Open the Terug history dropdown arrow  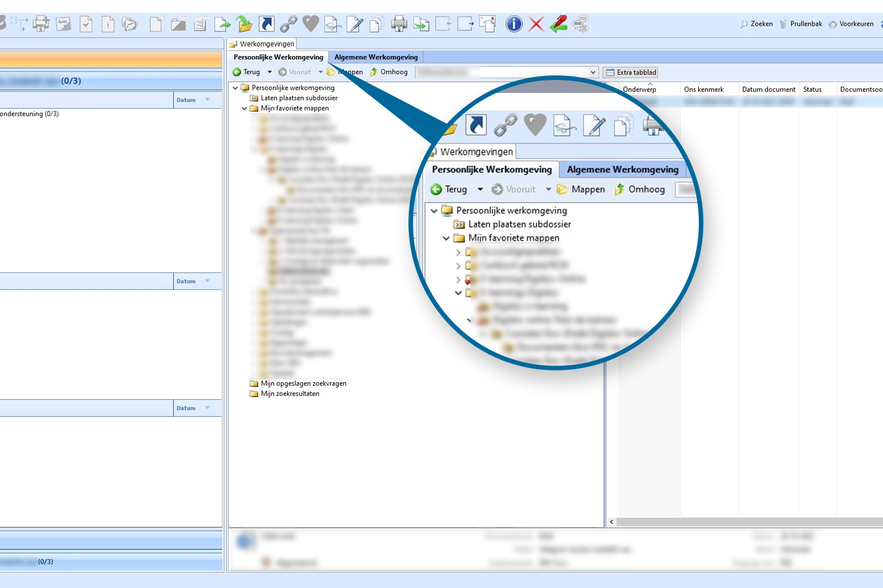(270, 72)
